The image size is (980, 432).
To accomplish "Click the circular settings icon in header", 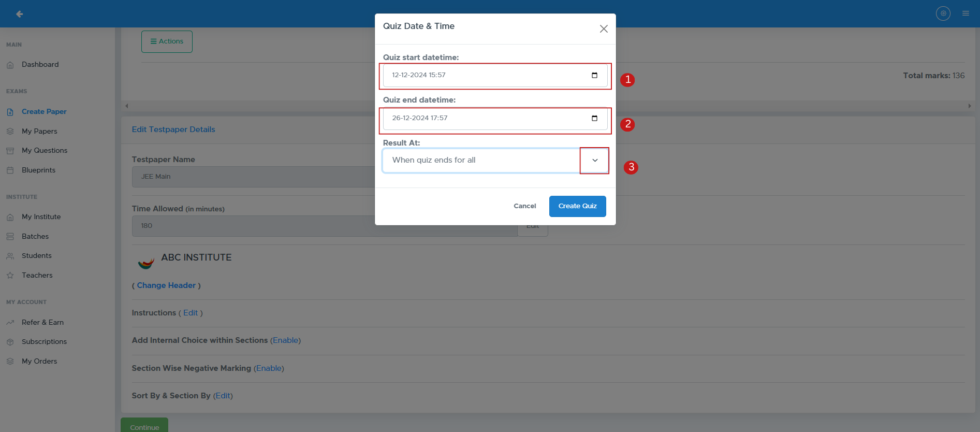I will (x=943, y=13).
